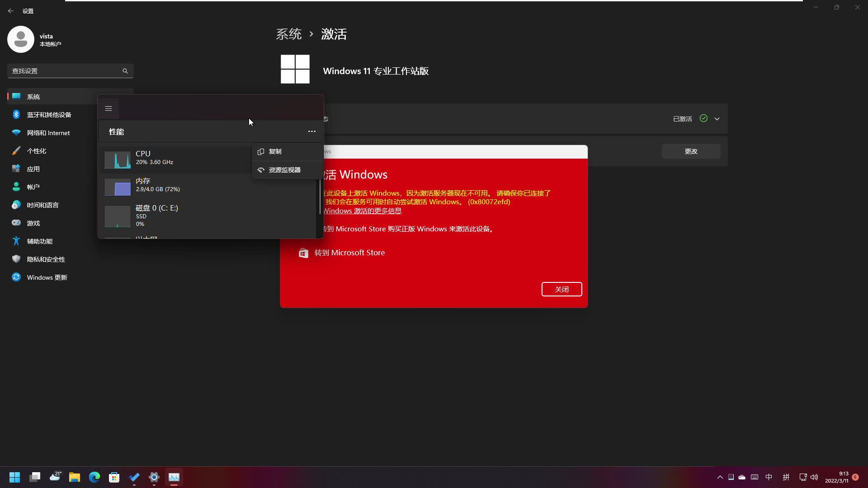Open Microsoft Store from taskbar
Viewport: 868px width, 488px height.
click(114, 477)
